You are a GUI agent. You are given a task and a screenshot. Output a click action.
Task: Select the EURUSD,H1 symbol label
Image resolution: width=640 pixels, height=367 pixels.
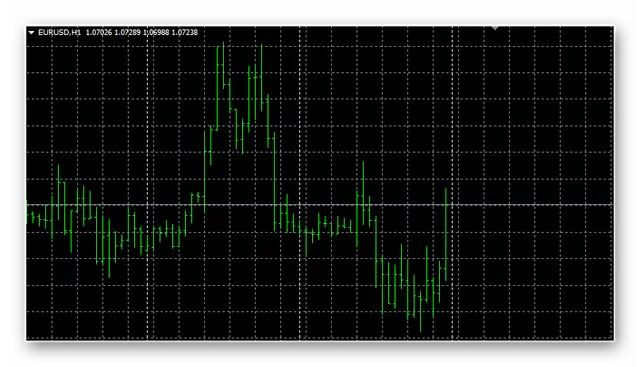click(x=60, y=32)
